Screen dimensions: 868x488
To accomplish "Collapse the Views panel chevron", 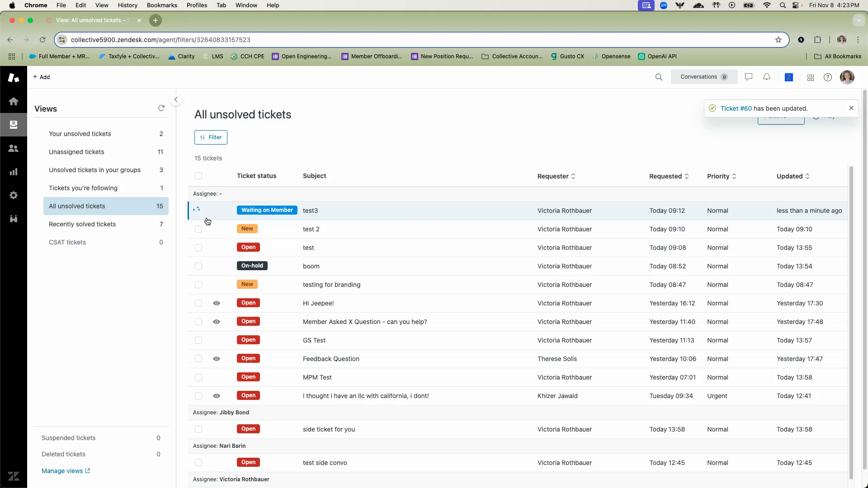I will pos(176,99).
